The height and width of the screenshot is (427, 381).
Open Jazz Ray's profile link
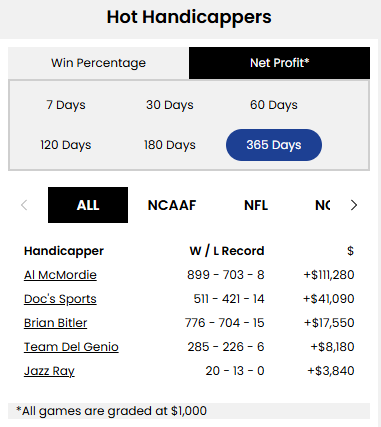click(x=49, y=371)
